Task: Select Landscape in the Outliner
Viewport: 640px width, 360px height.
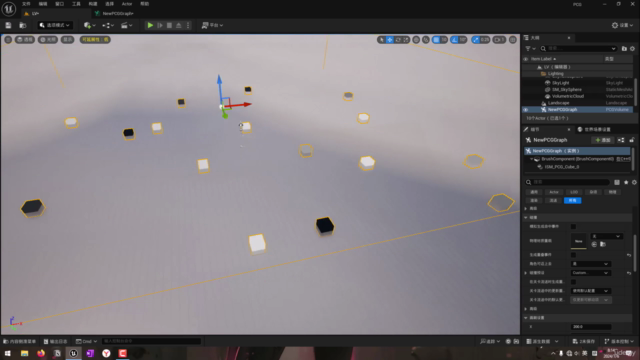Action: [558, 103]
